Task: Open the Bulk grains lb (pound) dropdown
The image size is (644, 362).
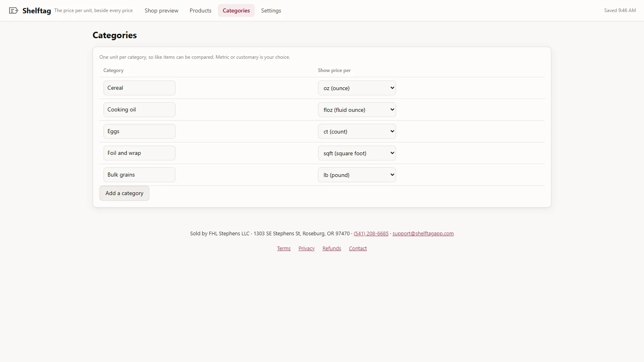Action: 357,175
